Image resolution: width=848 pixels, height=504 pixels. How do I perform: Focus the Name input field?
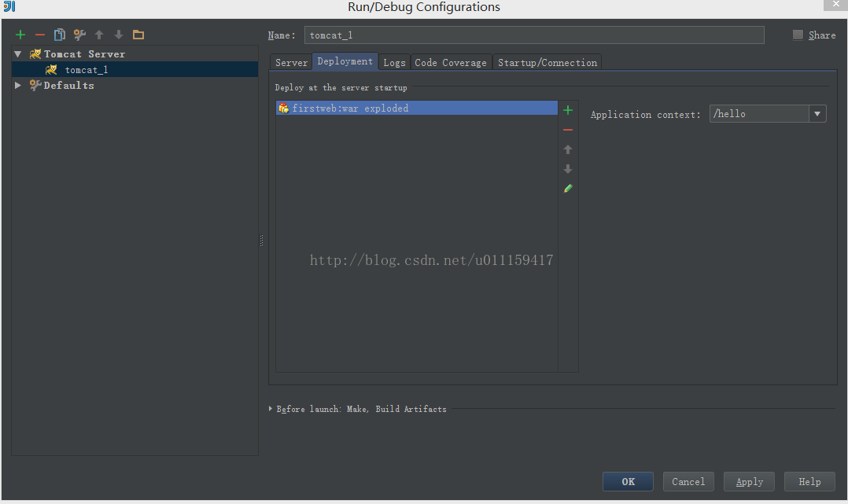click(534, 35)
